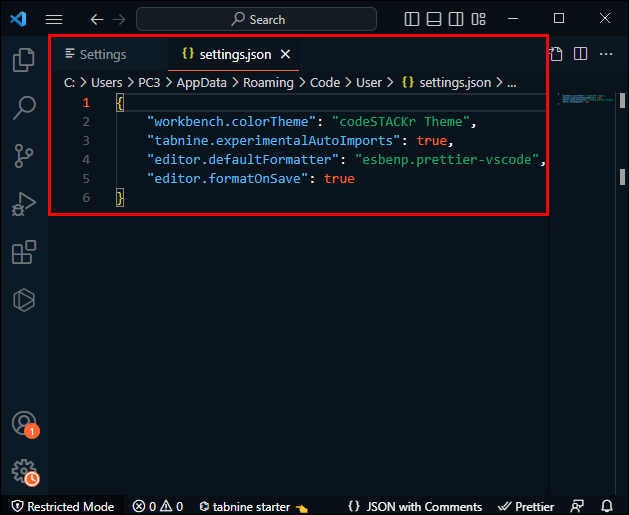
Task: Open Restricted Mode workspace trust status
Action: click(62, 507)
